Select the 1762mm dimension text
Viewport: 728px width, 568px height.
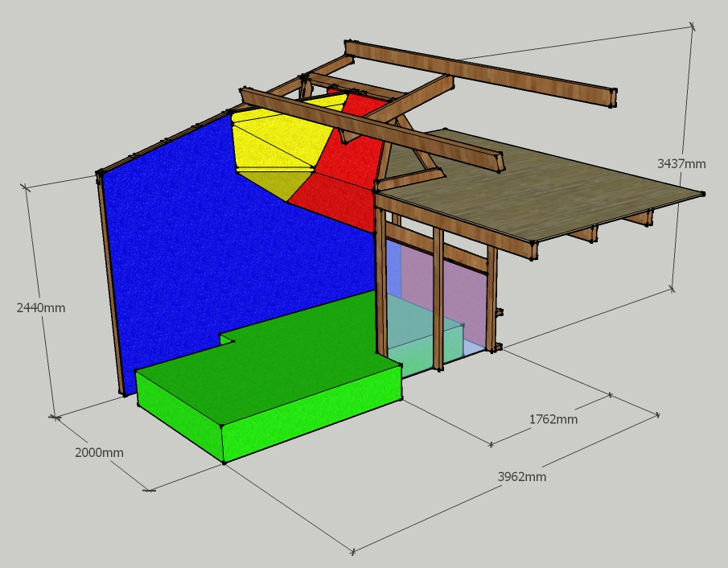point(553,419)
